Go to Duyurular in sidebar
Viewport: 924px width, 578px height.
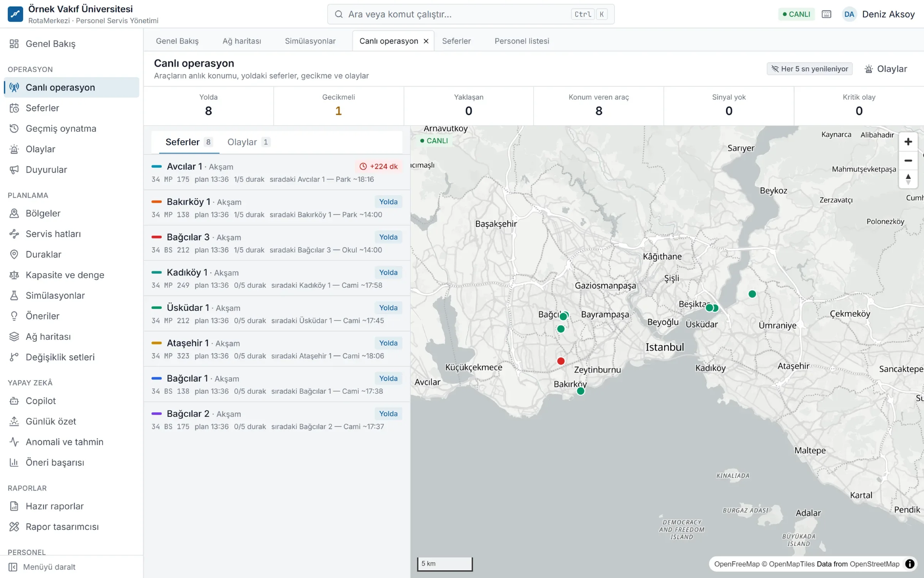coord(72,170)
